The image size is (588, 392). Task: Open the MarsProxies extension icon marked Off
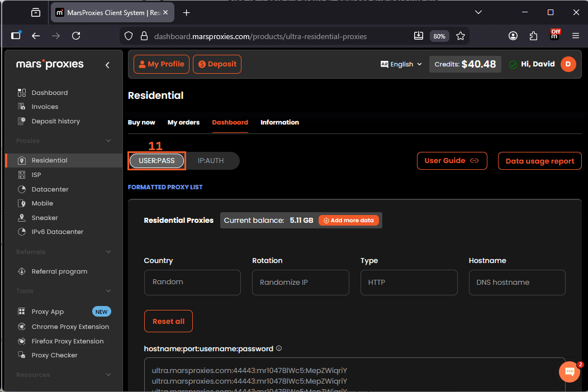click(554, 35)
